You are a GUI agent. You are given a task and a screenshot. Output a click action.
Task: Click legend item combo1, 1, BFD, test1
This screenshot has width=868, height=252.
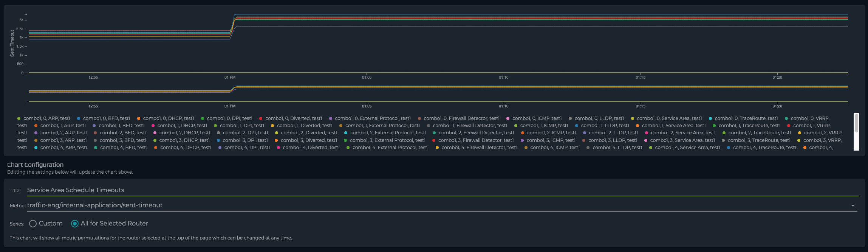119,126
